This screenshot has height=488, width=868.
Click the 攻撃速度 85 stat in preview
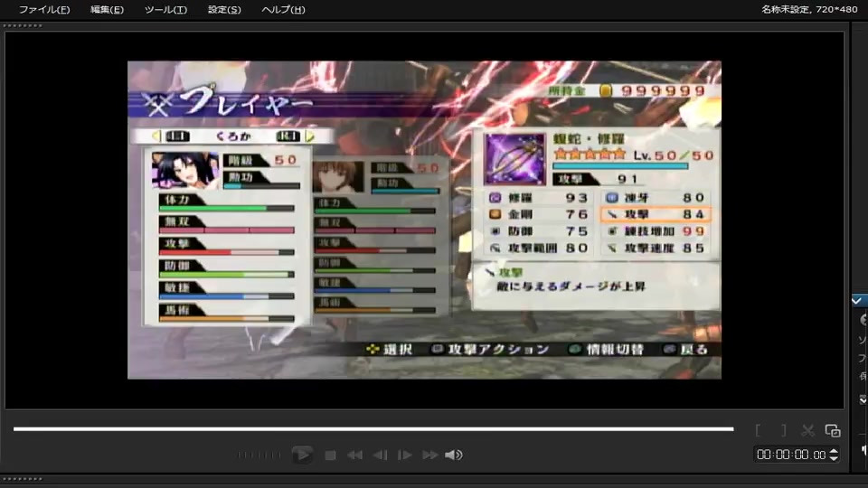656,249
